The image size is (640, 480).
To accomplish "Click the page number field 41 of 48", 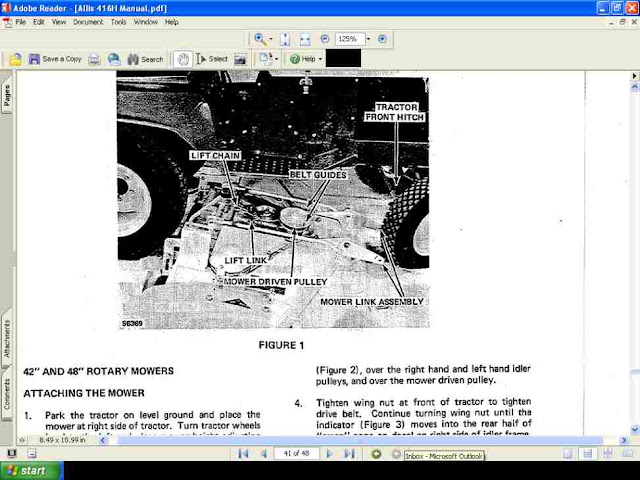I will coord(296,453).
